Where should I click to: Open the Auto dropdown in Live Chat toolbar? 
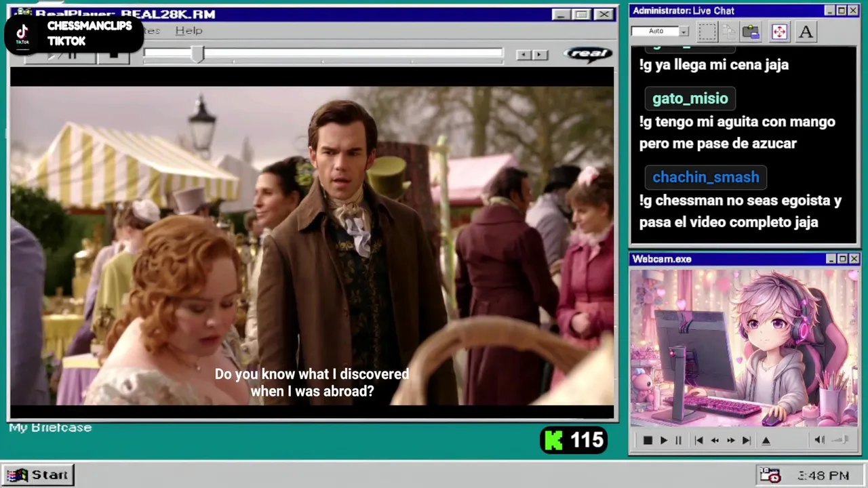(684, 31)
